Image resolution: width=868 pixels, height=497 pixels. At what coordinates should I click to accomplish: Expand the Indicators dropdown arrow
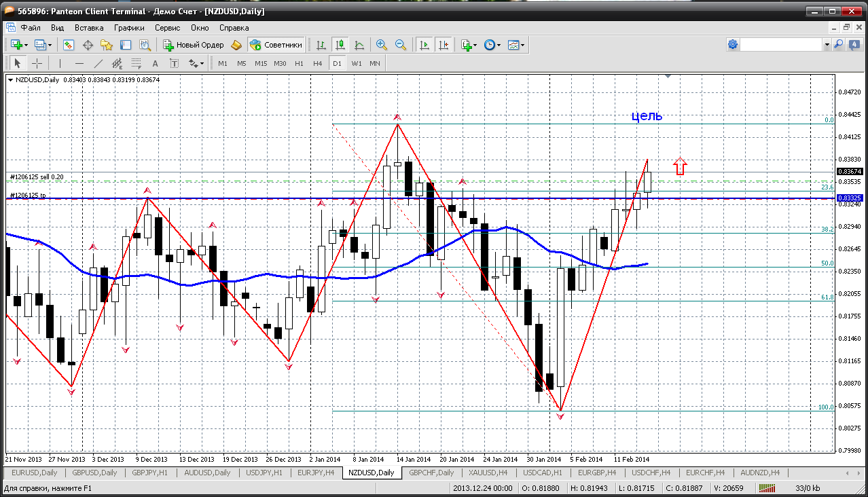pyautogui.click(x=475, y=45)
